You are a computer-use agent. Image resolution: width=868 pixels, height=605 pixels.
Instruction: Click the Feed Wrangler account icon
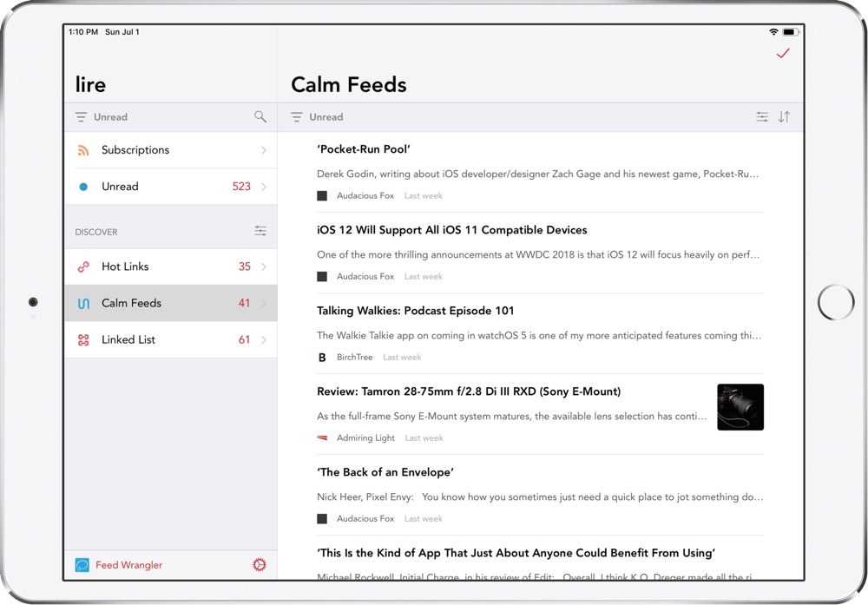pos(82,564)
